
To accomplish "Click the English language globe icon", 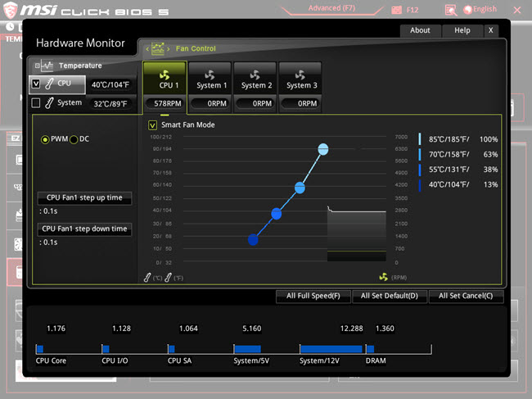I will 468,10.
